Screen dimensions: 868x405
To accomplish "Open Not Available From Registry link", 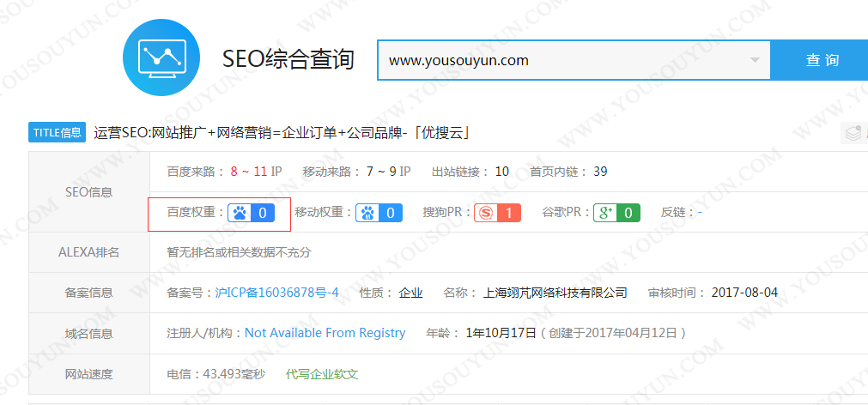I will click(x=325, y=333).
